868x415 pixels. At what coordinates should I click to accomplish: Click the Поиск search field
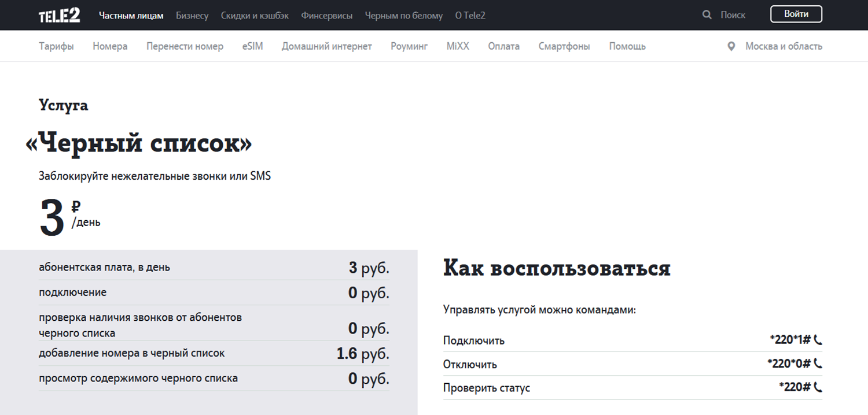pyautogui.click(x=733, y=16)
